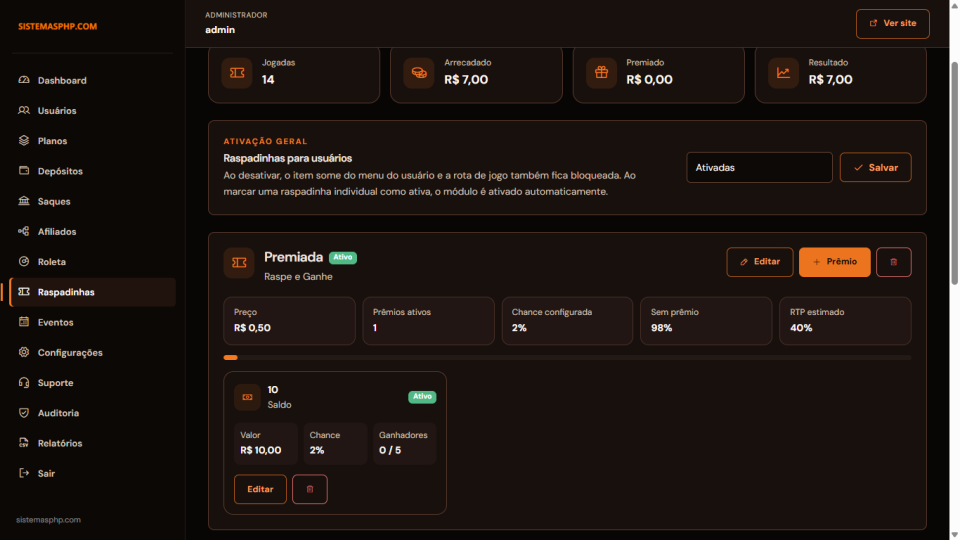960x540 pixels.
Task: Click the Premiado gift icon
Action: click(x=601, y=73)
